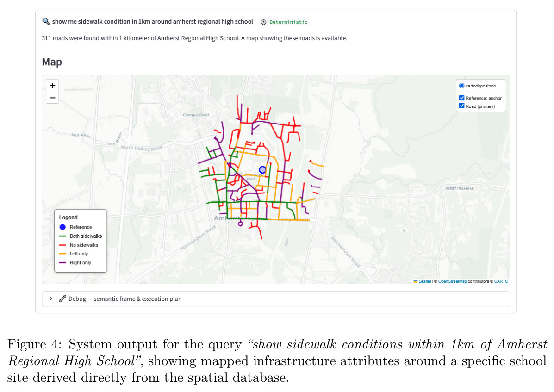
Task: Click the North Hadley Road map label
Action: [141, 148]
